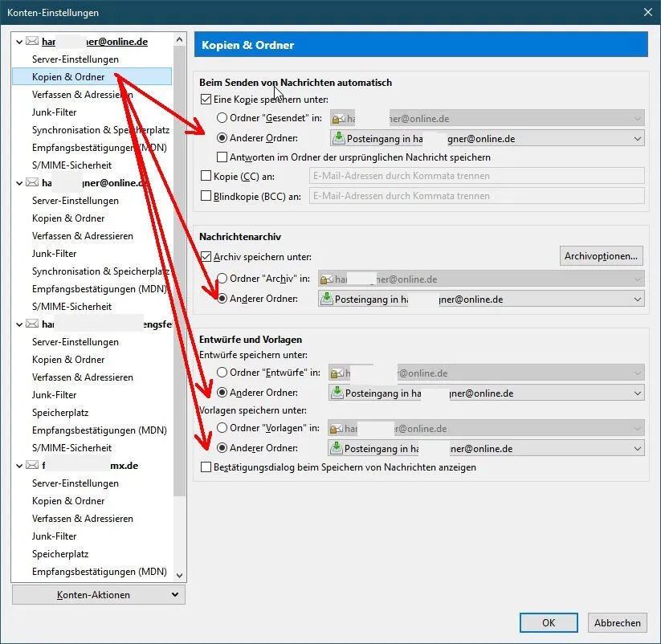The height and width of the screenshot is (644, 661).
Task: Confirm settings with OK button
Action: tap(549, 622)
